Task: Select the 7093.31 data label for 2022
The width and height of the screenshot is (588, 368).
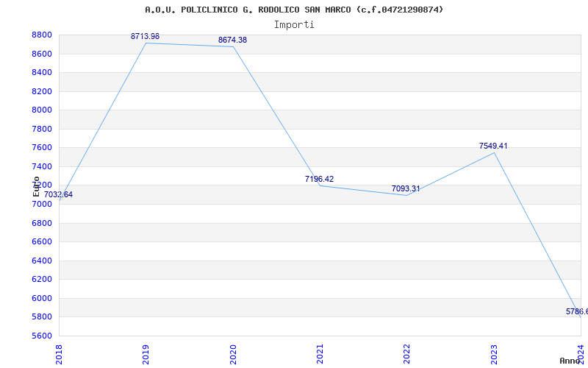Action: point(406,188)
